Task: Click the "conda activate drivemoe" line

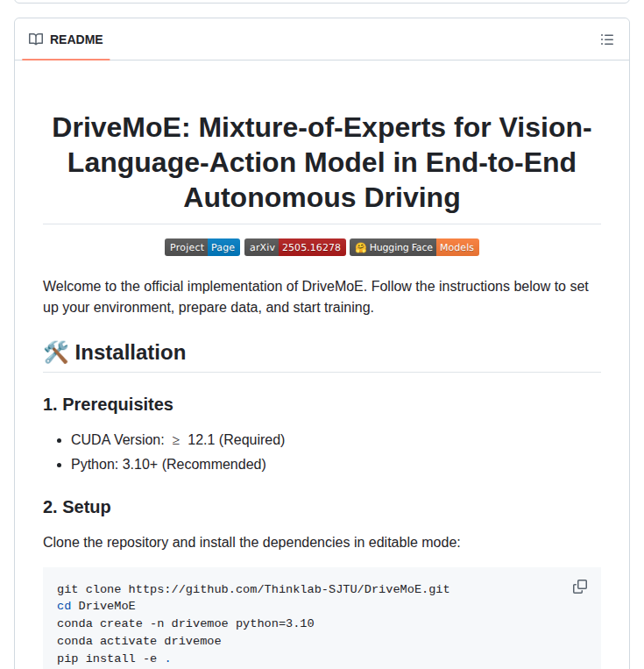Action: click(139, 641)
